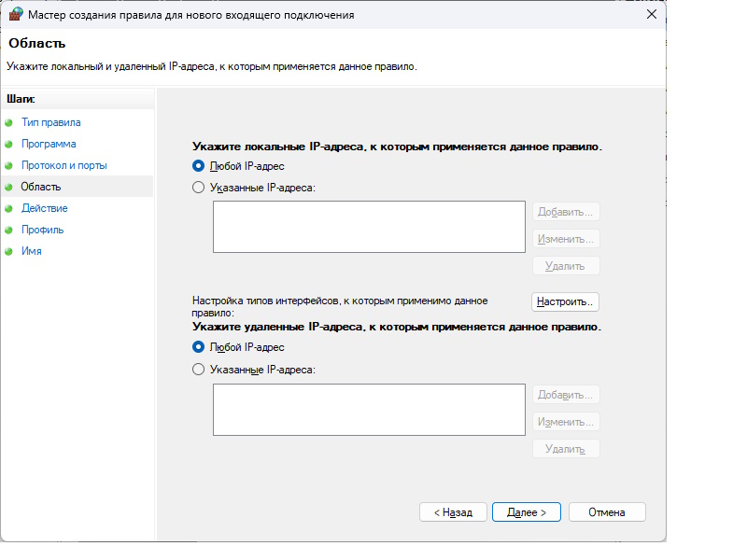
Task: Click the firewall wizard icon in title bar
Action: pos(14,15)
